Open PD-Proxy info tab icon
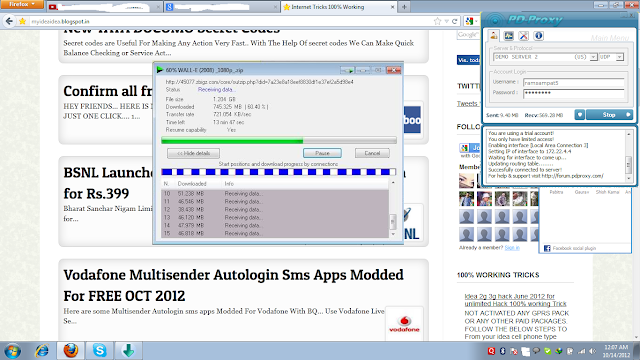This screenshot has height=360, width=640. (x=538, y=36)
